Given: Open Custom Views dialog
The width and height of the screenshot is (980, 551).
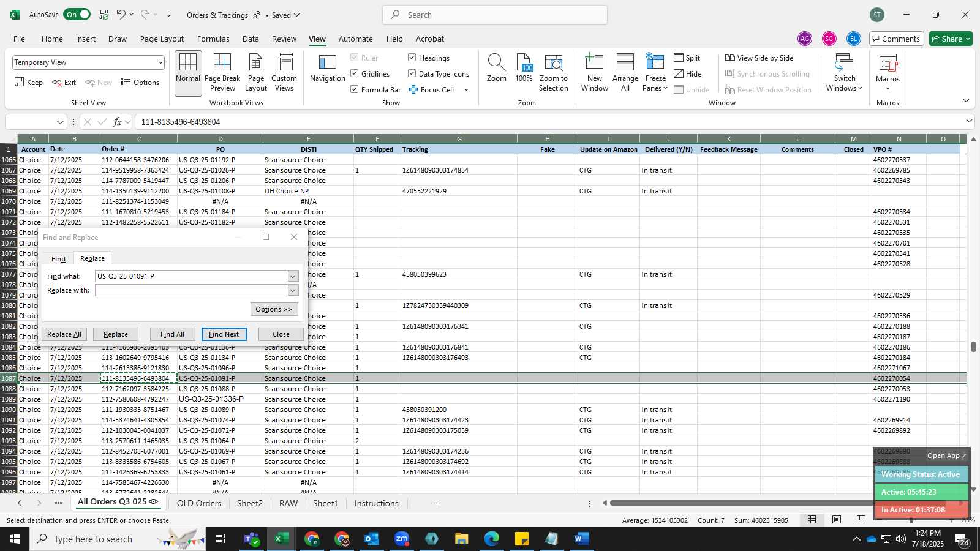Looking at the screenshot, I should (x=284, y=73).
